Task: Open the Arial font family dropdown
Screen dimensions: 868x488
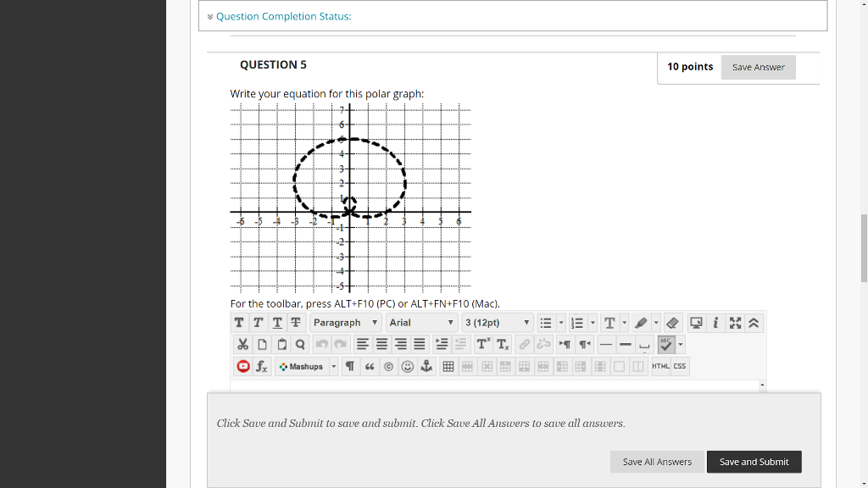Action: click(421, 323)
